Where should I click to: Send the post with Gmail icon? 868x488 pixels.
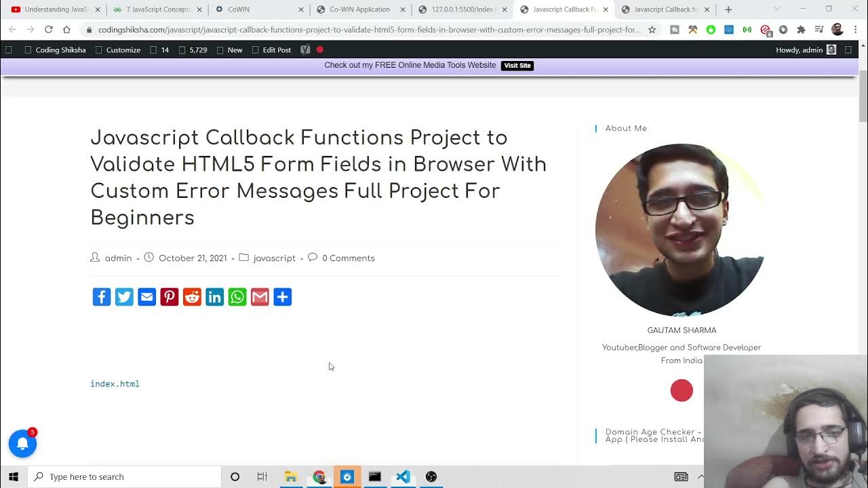coord(260,297)
